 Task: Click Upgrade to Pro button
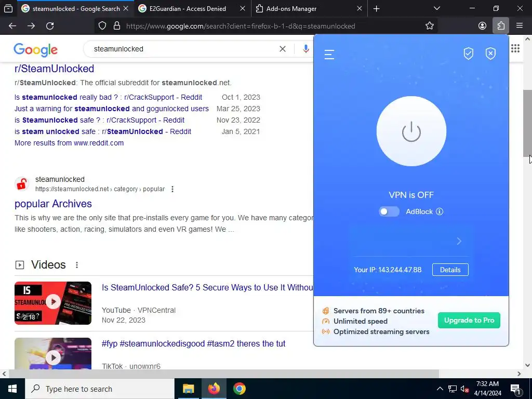(x=469, y=320)
